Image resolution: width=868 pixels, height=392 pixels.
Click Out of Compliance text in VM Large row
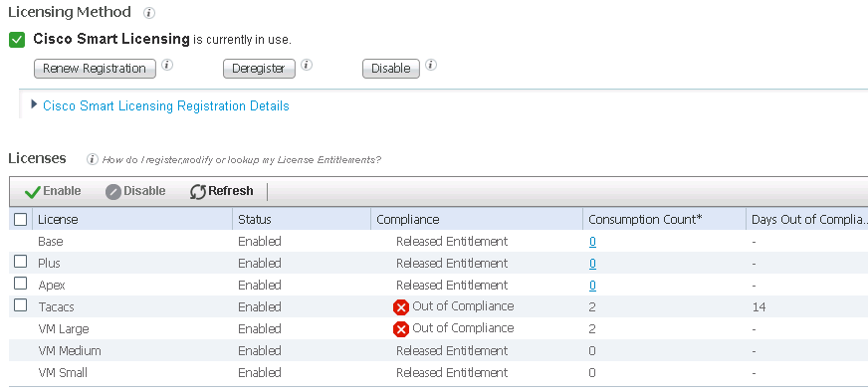click(x=463, y=328)
